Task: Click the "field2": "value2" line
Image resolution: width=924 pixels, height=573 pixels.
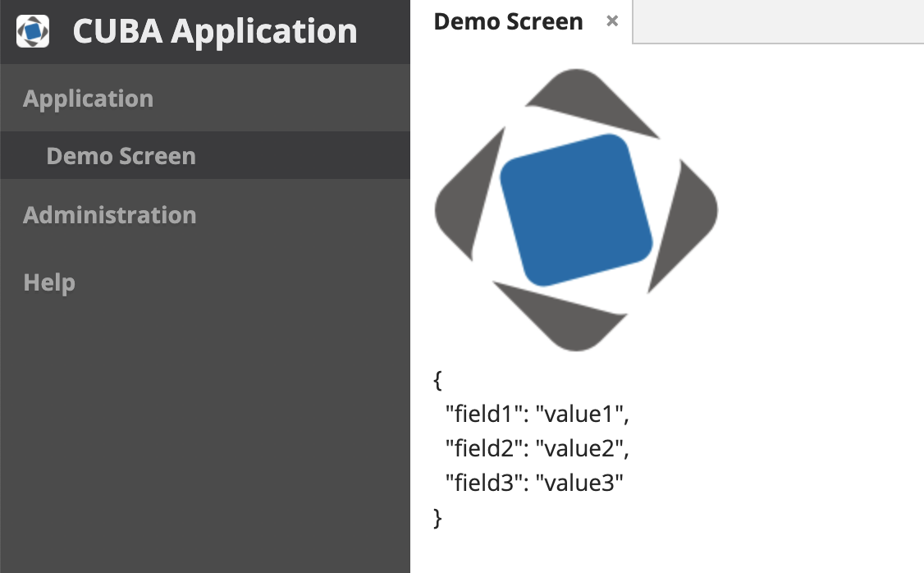Action: tap(537, 448)
